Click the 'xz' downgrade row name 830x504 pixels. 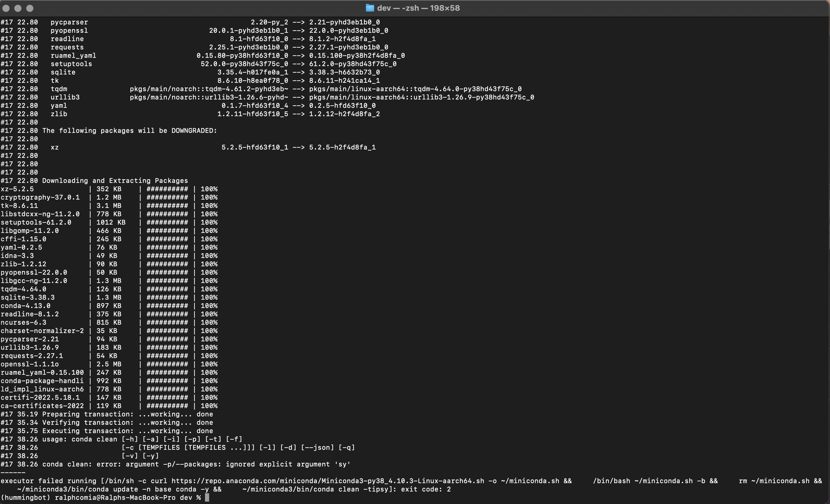point(55,147)
